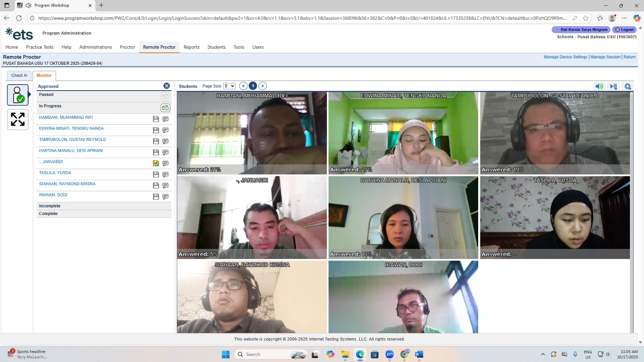Switch to the Check In tab

pyautogui.click(x=19, y=75)
